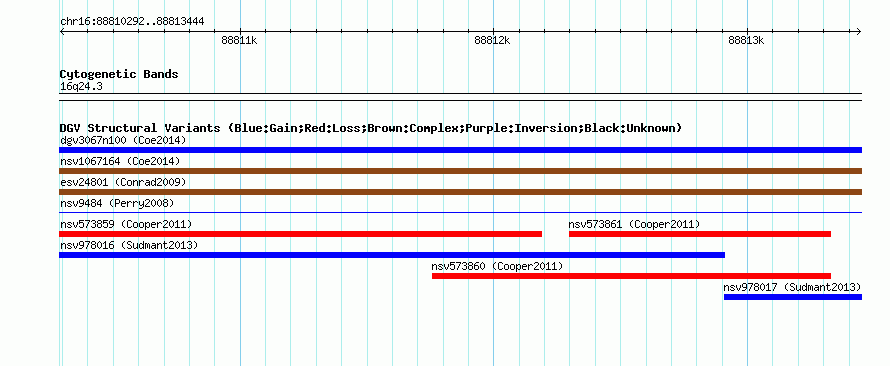Click the nsv978016 blue gain bar
890x366 pixels.
[x=392, y=255]
